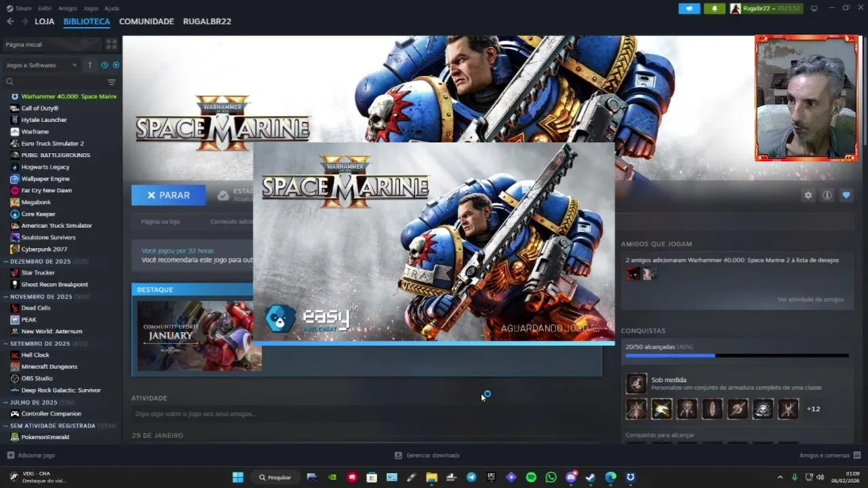
Task: Select Warframe in library list
Action: (x=35, y=131)
